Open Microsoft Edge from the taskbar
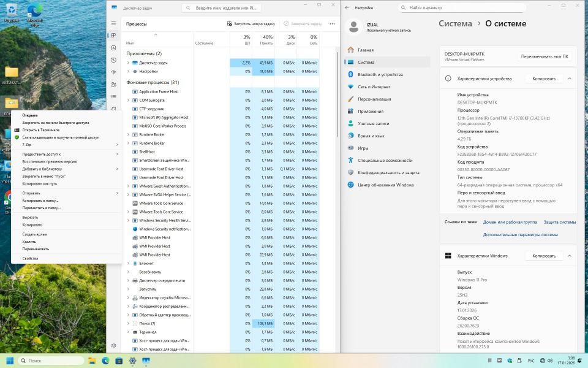Screen dimensions: 588x368 (105, 361)
